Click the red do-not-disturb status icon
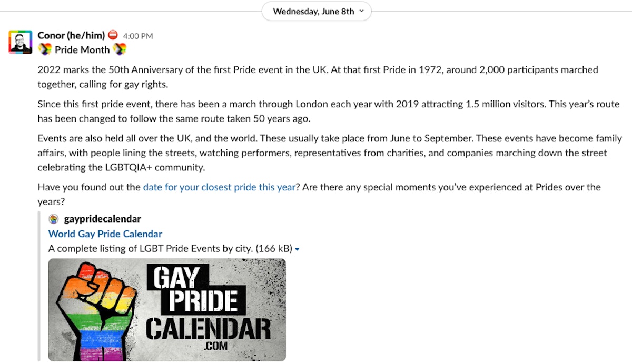This screenshot has width=632, height=364. [x=113, y=36]
